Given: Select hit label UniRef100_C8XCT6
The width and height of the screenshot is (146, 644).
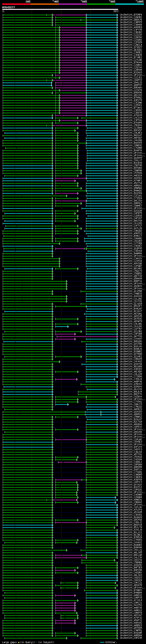Looking at the screenshot, I should coord(131,560).
